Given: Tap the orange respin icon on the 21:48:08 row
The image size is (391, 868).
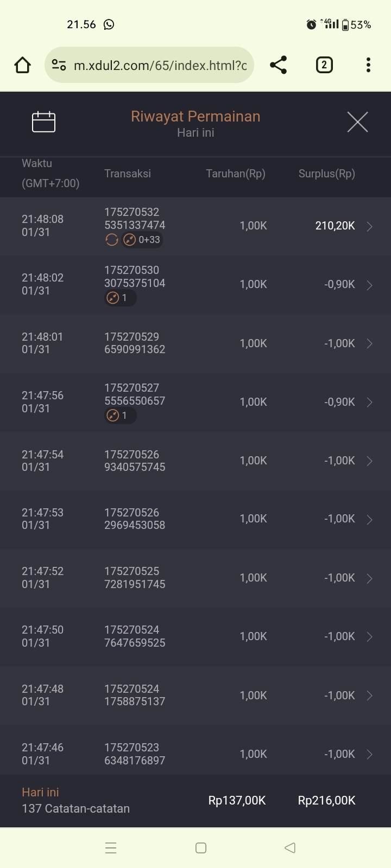Looking at the screenshot, I should pyautogui.click(x=111, y=240).
